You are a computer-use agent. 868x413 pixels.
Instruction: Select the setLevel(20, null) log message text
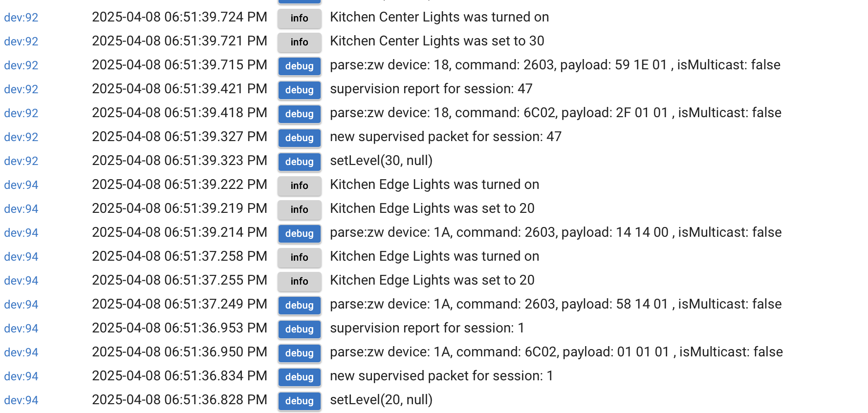(381, 400)
